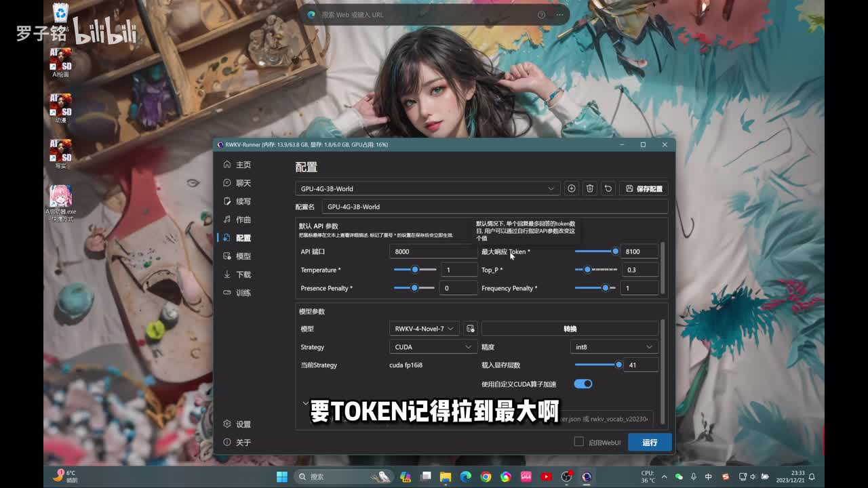Click the add new config plus icon

click(571, 188)
